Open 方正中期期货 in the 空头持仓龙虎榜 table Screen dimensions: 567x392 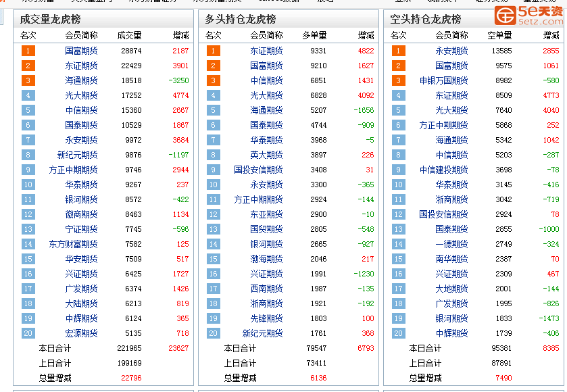(x=444, y=125)
